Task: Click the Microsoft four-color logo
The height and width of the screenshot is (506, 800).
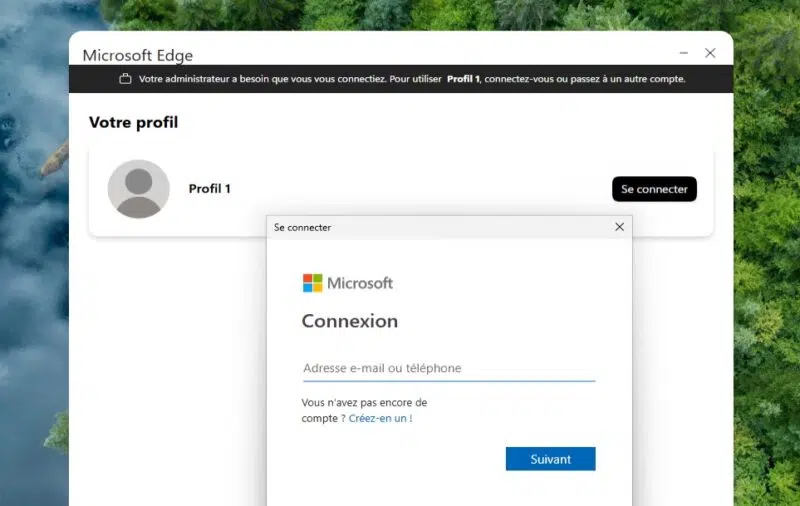Action: pos(312,283)
